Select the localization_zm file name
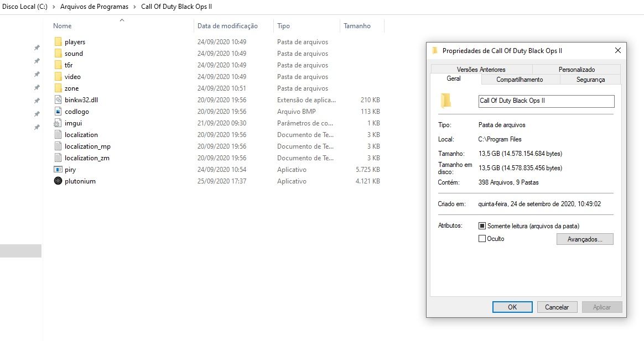 (87, 158)
